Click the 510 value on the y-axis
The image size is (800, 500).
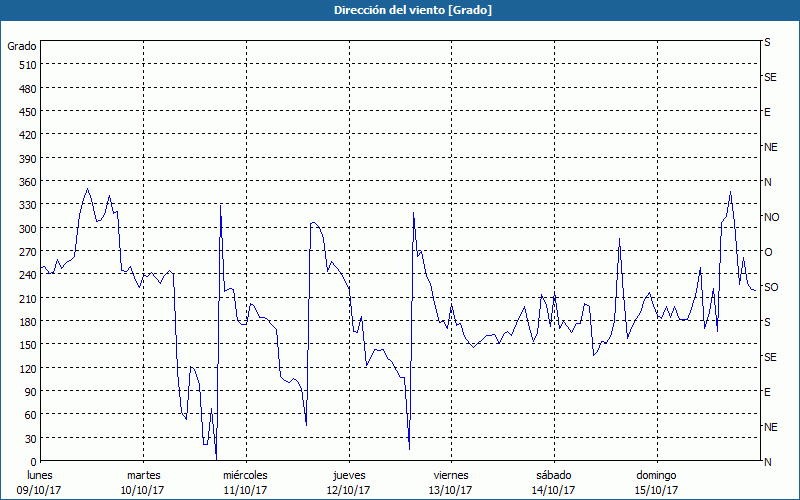pos(26,65)
